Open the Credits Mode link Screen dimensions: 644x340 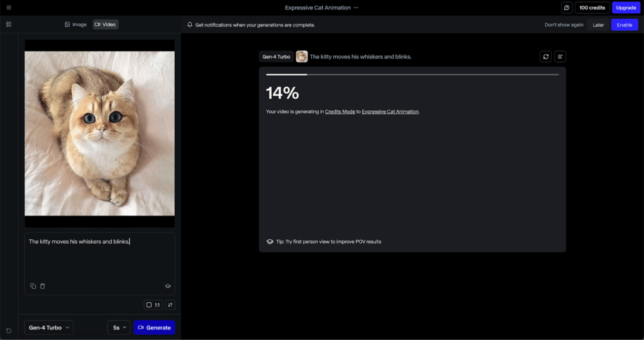click(x=340, y=111)
